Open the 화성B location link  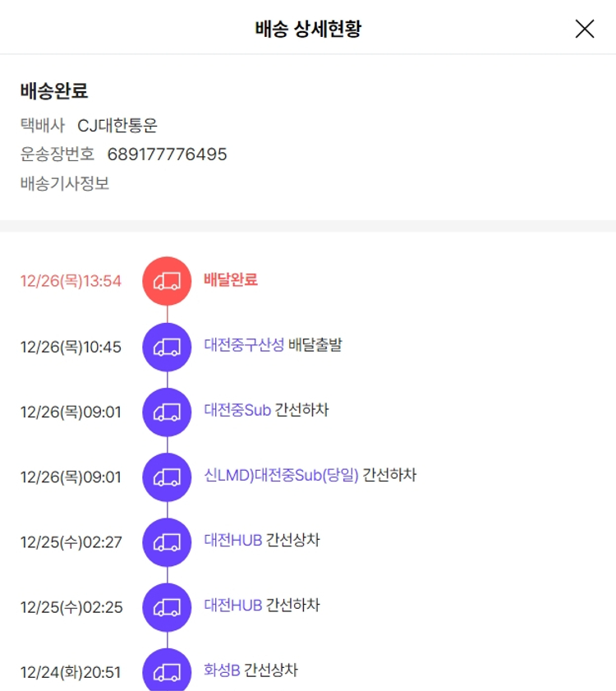222,670
